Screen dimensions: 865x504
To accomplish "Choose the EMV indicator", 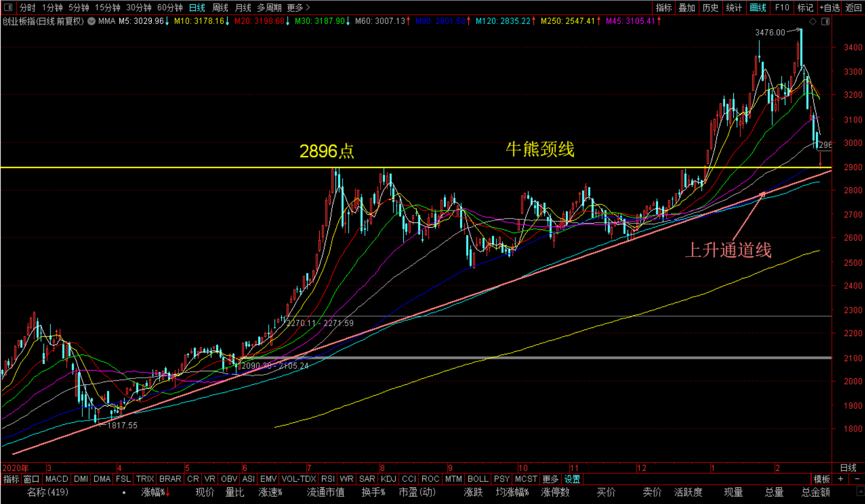I will (268, 479).
